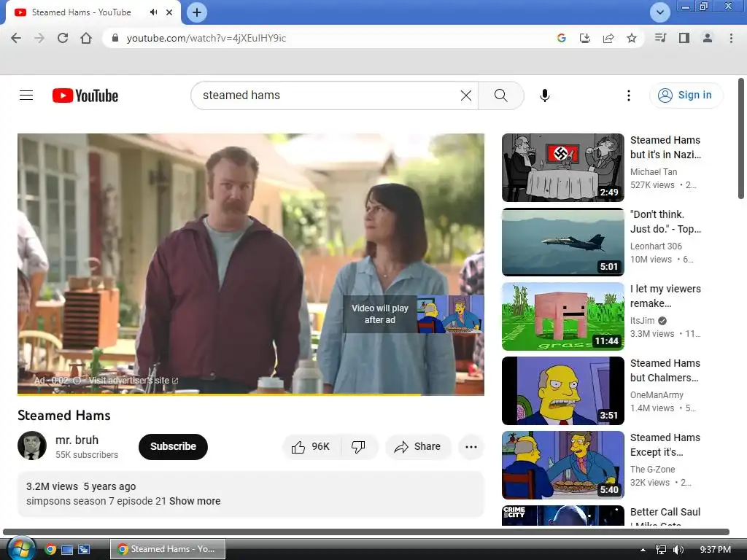Click the OneManArmy channel name
This screenshot has height=560, width=747.
[x=657, y=394]
